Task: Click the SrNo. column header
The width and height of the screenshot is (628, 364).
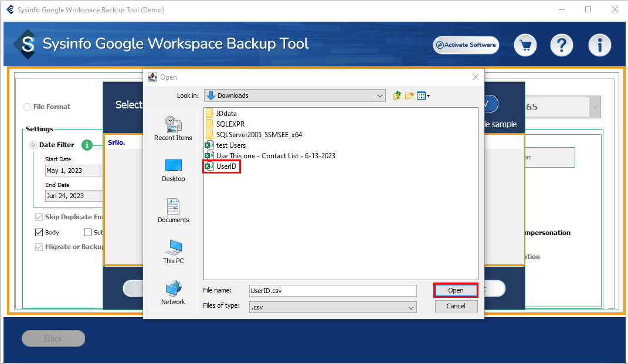Action: (x=117, y=142)
